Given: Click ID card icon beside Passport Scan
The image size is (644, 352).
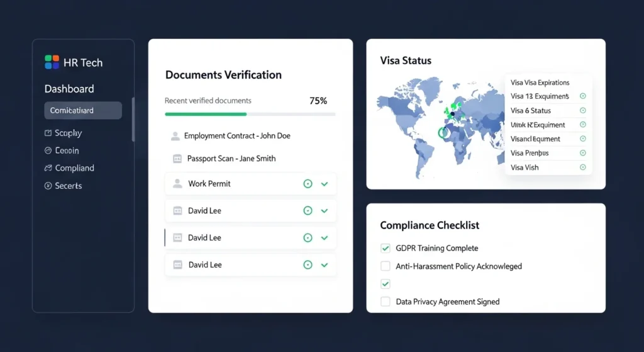Looking at the screenshot, I should (x=177, y=159).
